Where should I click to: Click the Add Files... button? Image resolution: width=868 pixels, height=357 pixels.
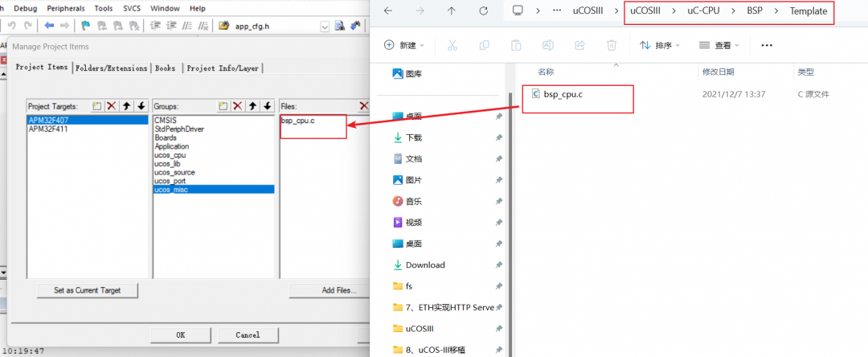(338, 290)
